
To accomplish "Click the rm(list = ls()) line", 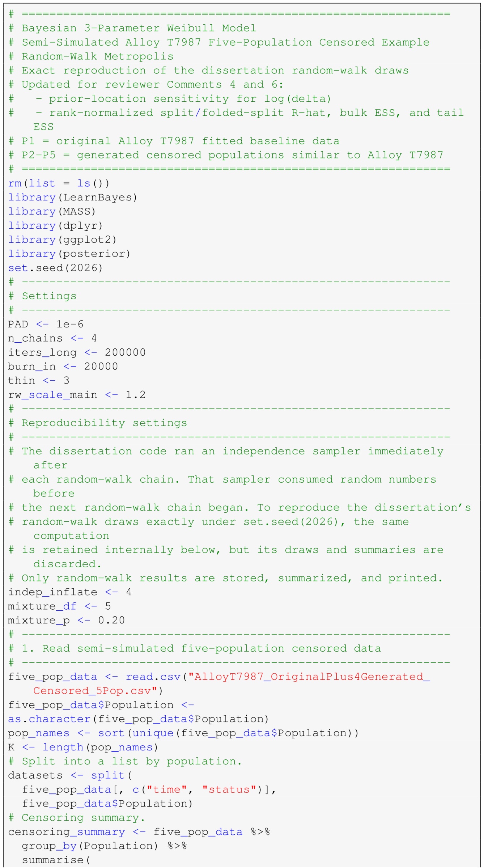I will [59, 183].
